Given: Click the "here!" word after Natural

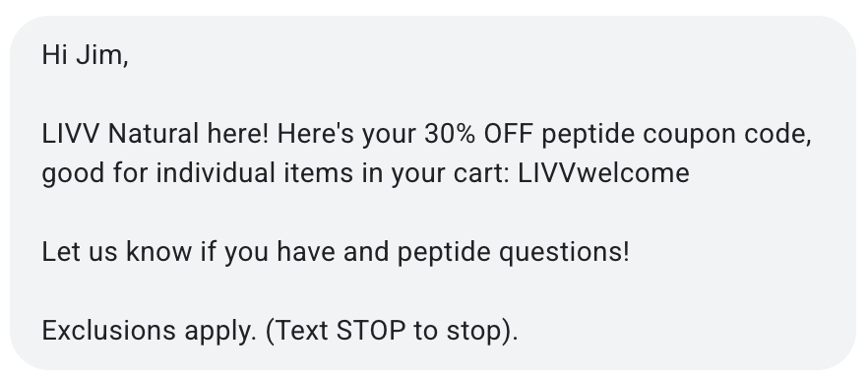Looking at the screenshot, I should pyautogui.click(x=237, y=134).
